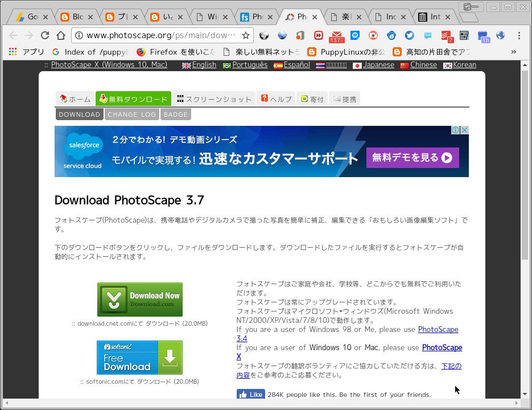Screen dimensions: 532x410
Task: Select the DOWNLOAD sub-tab
Action: [80, 114]
